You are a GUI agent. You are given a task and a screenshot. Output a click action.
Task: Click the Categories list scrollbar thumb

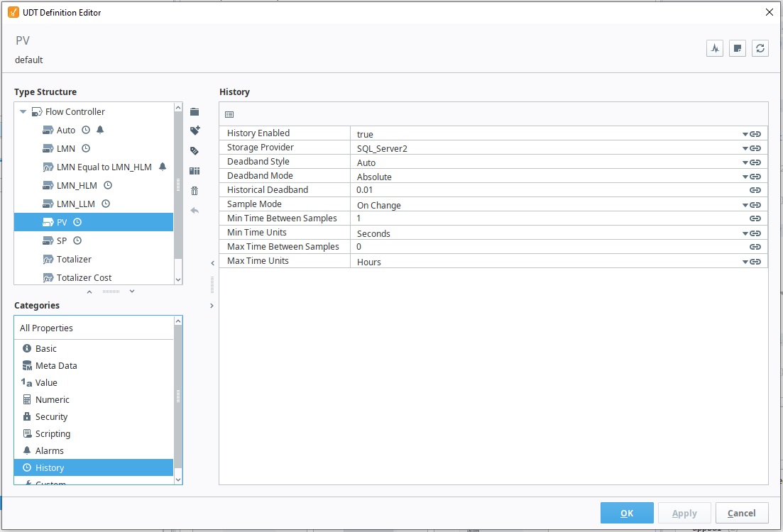tap(178, 397)
